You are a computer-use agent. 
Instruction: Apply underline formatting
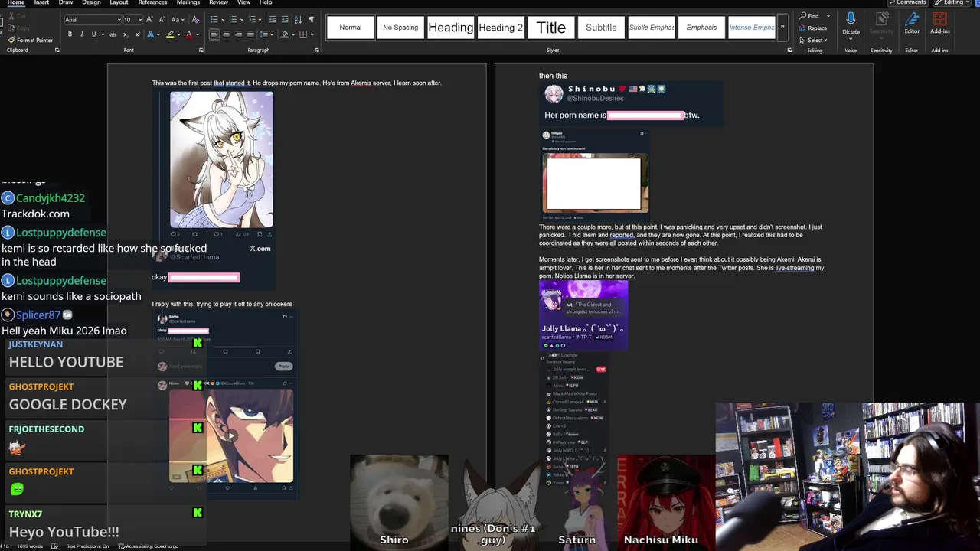(93, 34)
